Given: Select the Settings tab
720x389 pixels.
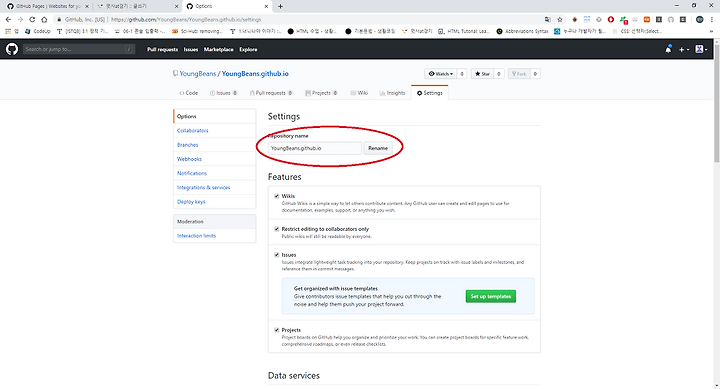Looking at the screenshot, I should (430, 93).
